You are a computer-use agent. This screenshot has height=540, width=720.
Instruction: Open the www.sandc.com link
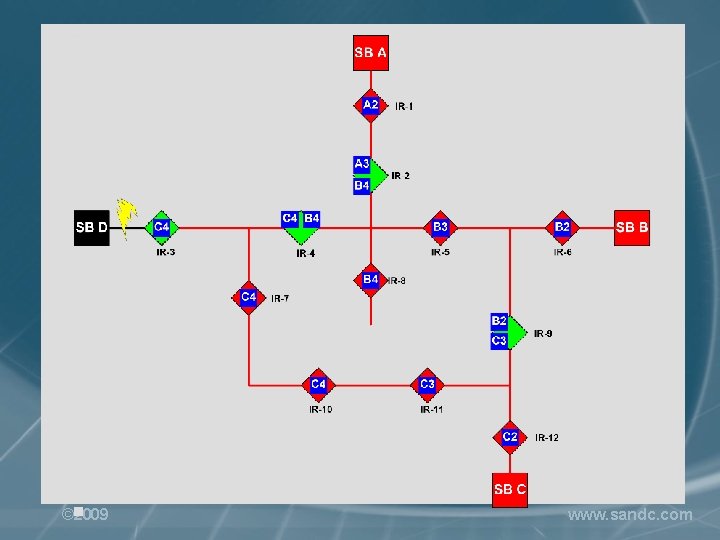click(x=630, y=515)
